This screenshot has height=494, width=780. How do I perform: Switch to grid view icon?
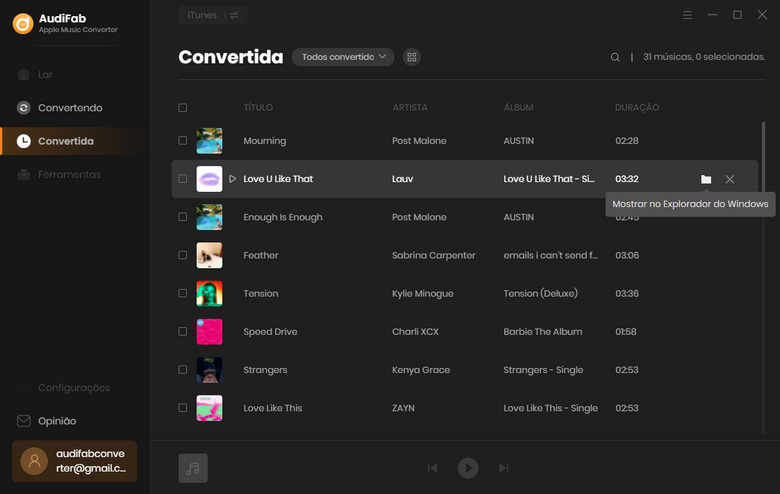[x=412, y=57]
